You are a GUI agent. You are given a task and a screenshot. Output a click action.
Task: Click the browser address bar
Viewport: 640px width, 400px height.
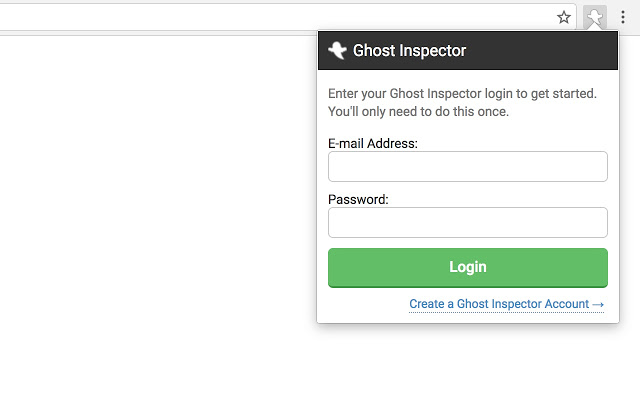point(270,17)
